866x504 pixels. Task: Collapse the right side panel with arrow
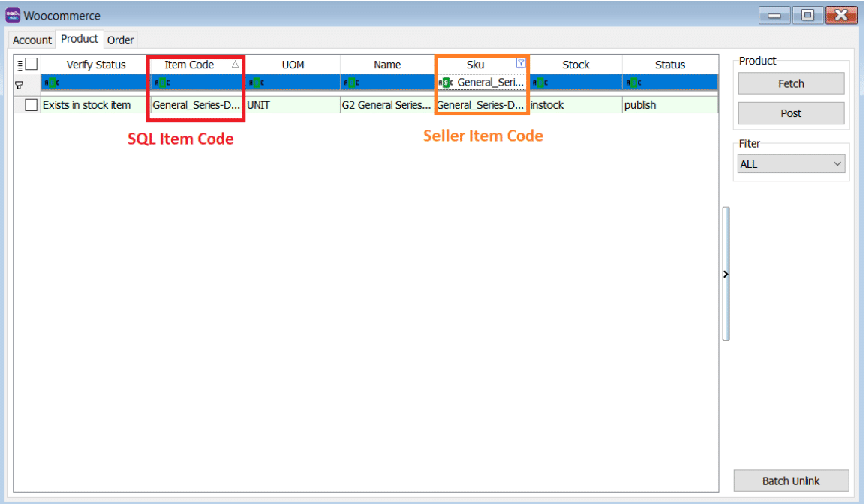[x=726, y=274]
